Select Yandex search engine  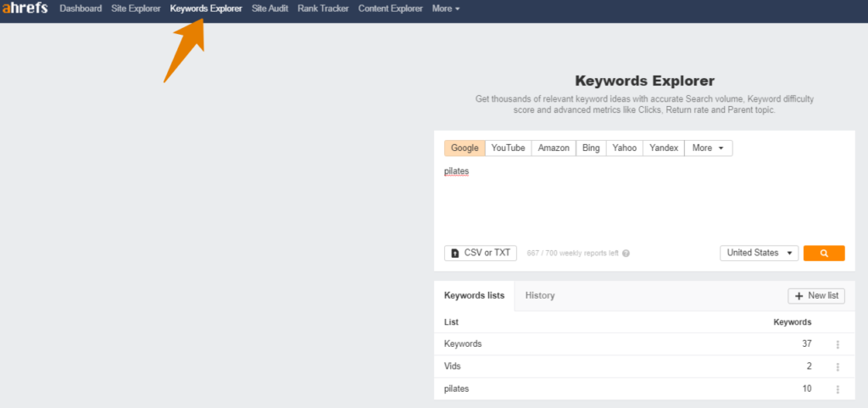[664, 148]
